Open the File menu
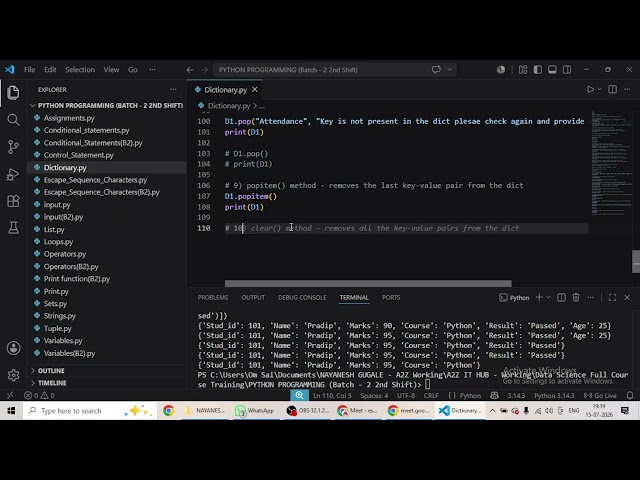The image size is (640, 480). click(29, 70)
